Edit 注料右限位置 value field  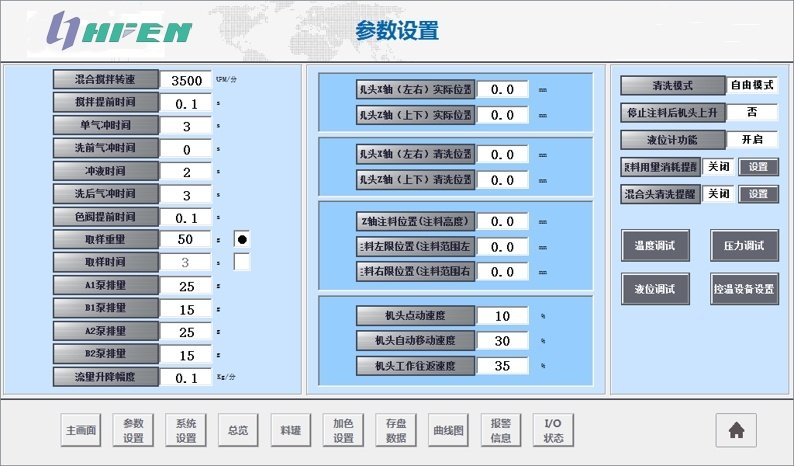[502, 272]
